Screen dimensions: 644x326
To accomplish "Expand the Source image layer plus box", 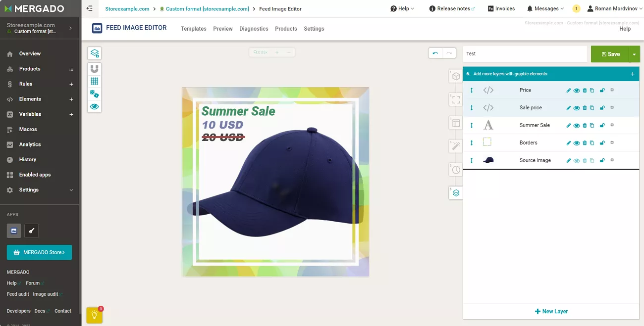I will (x=612, y=160).
